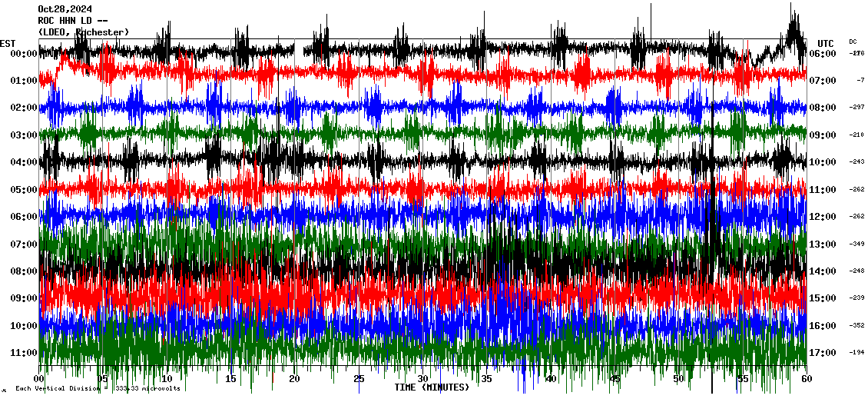Click the 10 minute tick label

coord(167,379)
